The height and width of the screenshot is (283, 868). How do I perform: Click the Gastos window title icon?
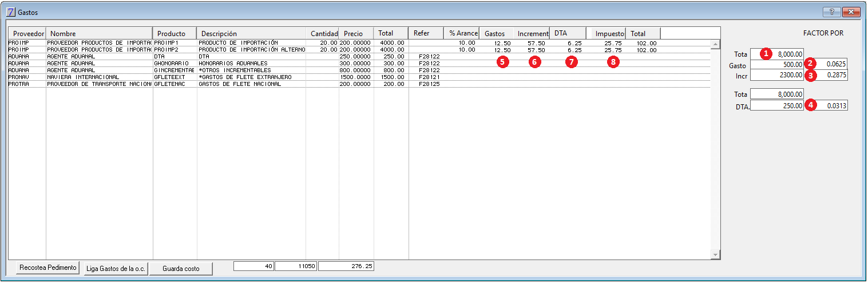[11, 11]
